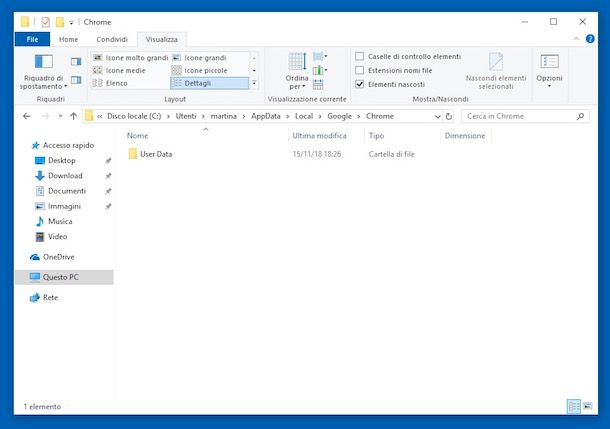Viewport: 610px width, 429px height.
Task: Open recent locations dropdown arrow
Action: 60,116
